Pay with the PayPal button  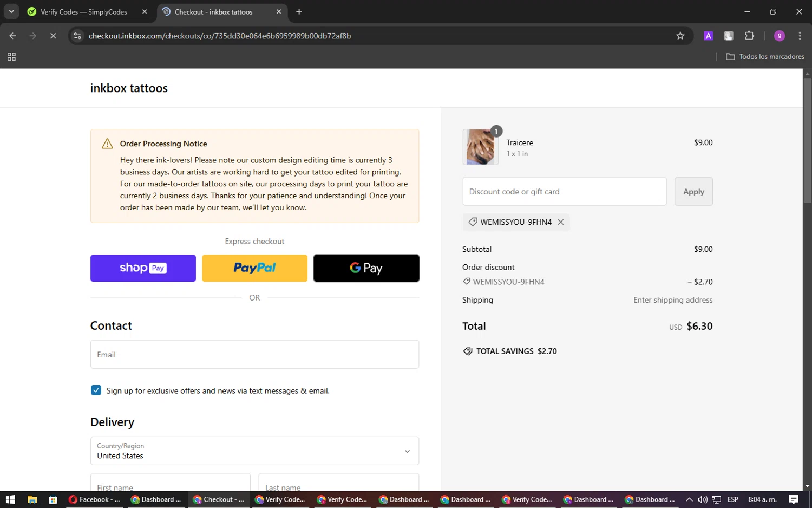point(254,268)
